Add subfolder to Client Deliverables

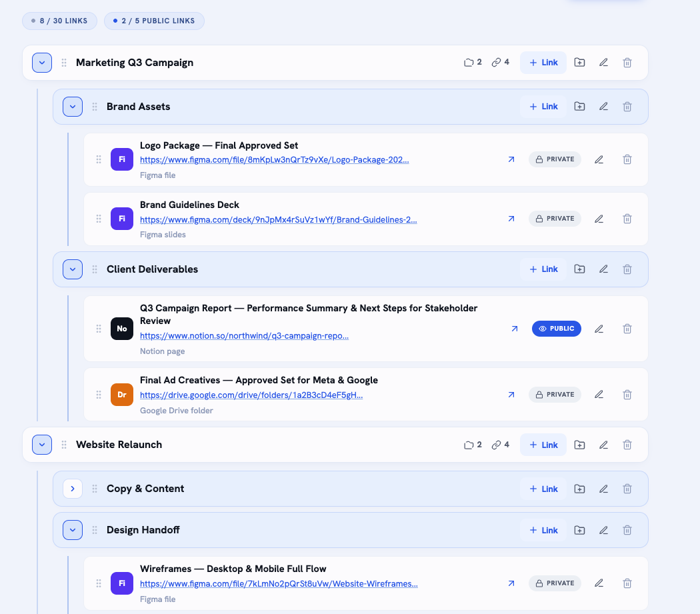579,269
